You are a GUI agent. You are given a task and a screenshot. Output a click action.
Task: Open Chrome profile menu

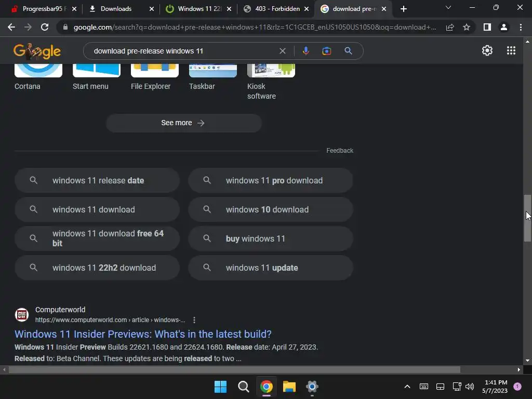pyautogui.click(x=504, y=27)
